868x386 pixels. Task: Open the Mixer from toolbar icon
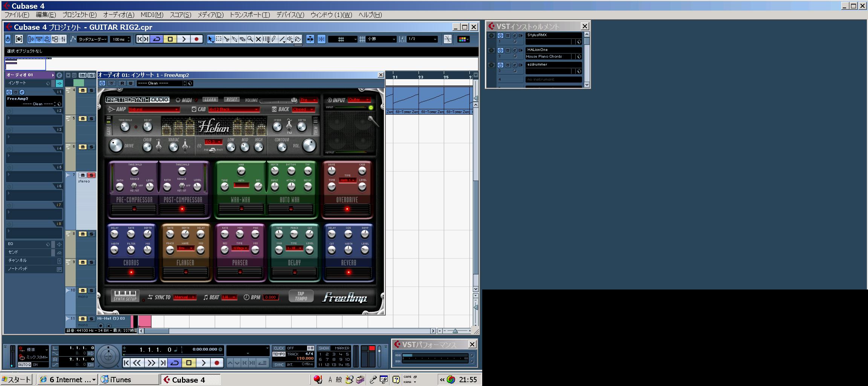click(63, 39)
